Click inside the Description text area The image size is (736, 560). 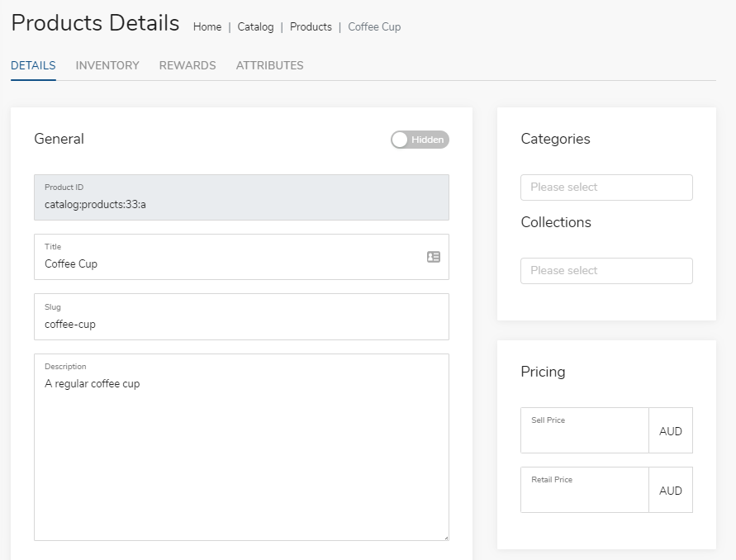click(241, 448)
